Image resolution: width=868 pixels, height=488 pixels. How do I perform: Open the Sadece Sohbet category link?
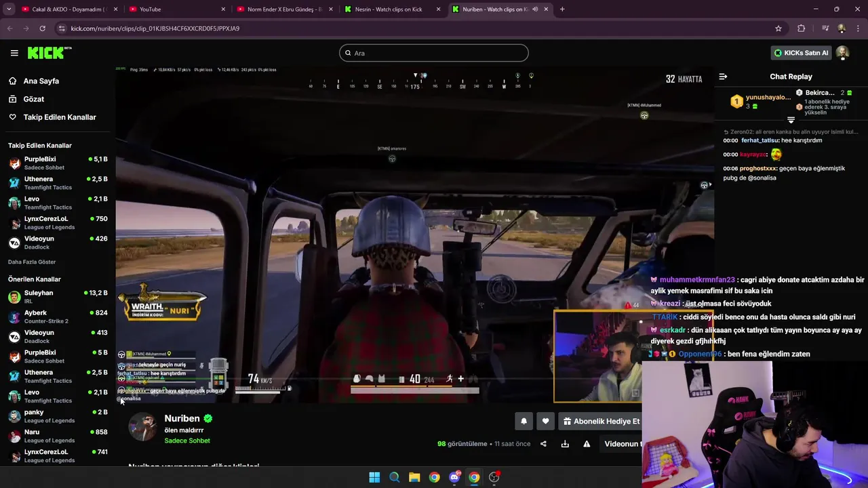tap(187, 441)
